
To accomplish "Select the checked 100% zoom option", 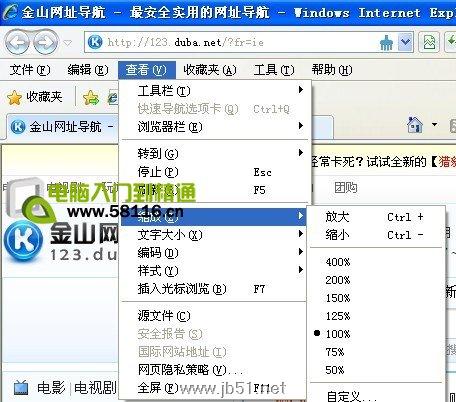I will (x=376, y=334).
